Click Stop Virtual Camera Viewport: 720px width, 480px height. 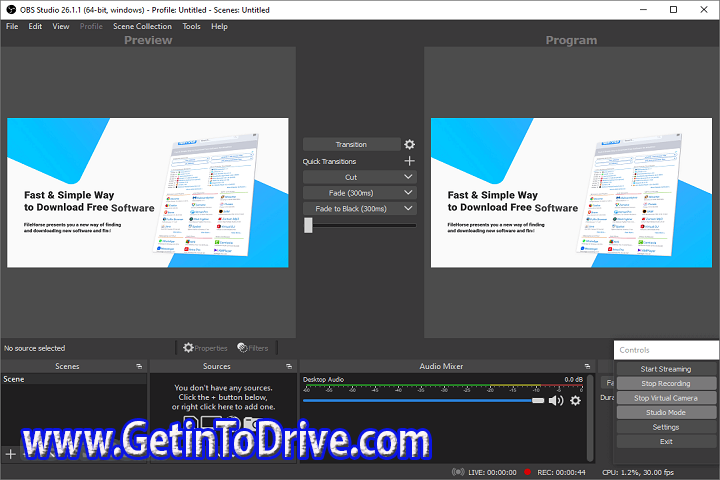(666, 398)
